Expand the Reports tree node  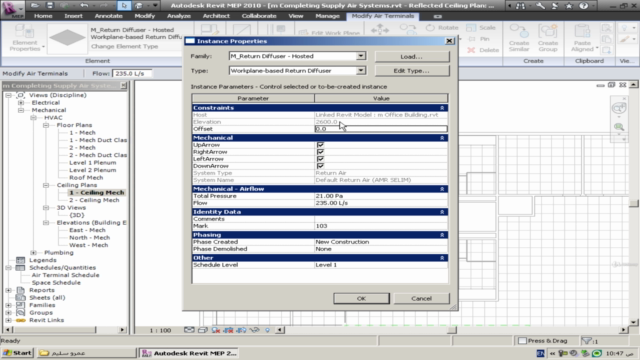(x=8, y=290)
